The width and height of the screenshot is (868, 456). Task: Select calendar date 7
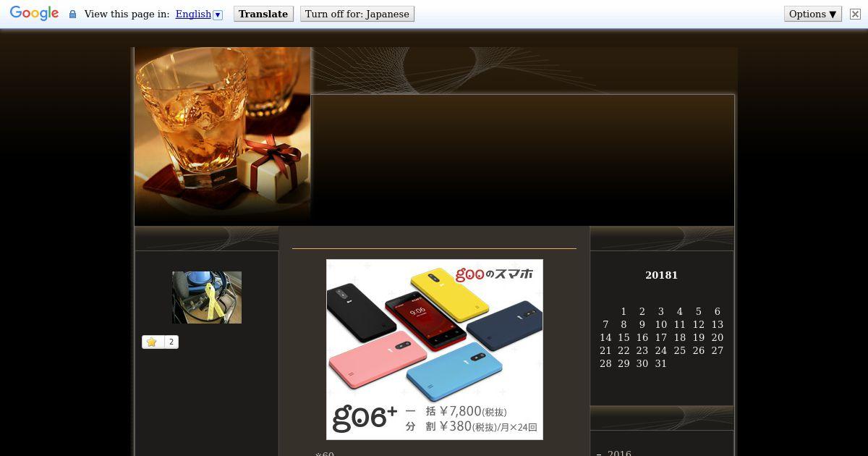point(605,324)
